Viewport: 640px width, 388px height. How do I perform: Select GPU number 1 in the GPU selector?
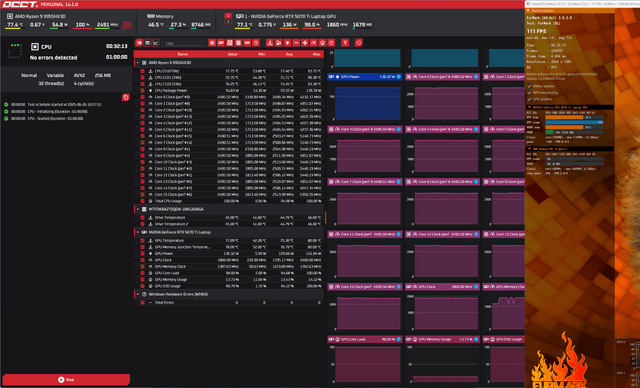(228, 16)
